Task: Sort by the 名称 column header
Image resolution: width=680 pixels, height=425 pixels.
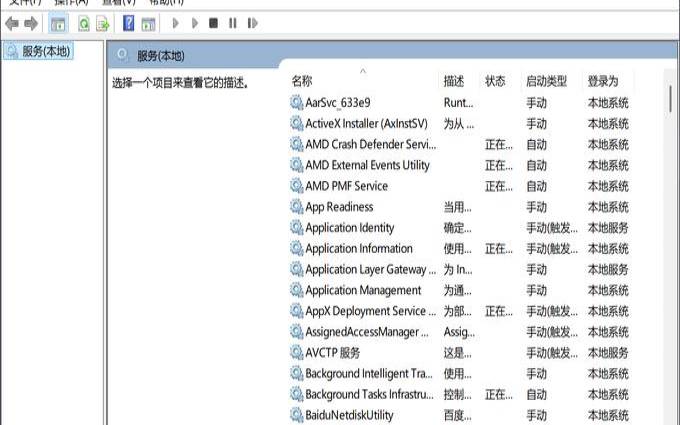Action: point(302,81)
